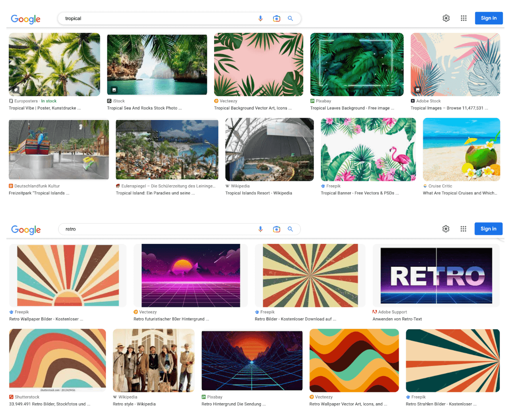The image size is (510, 420).
Task: Click the search field containing retro
Action: [160, 229]
